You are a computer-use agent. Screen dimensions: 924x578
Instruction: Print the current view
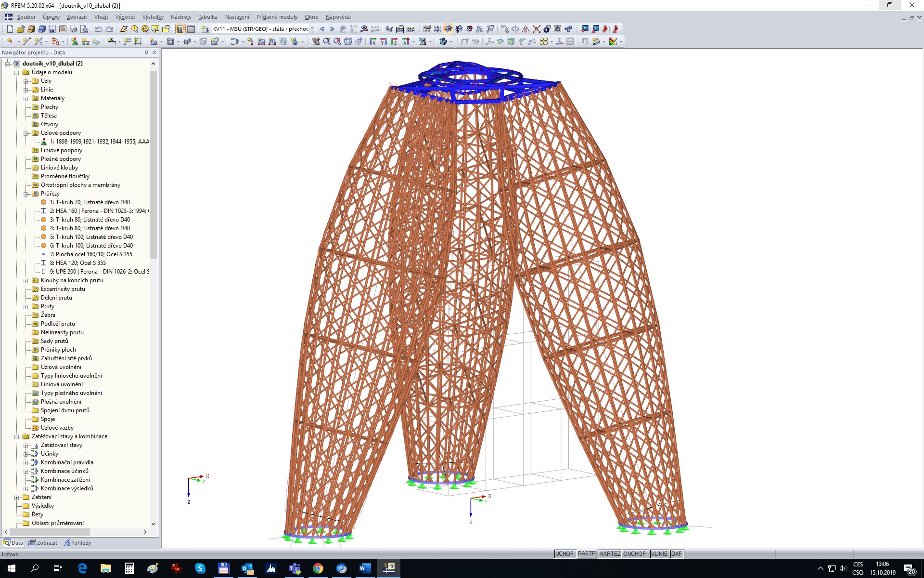(75, 29)
